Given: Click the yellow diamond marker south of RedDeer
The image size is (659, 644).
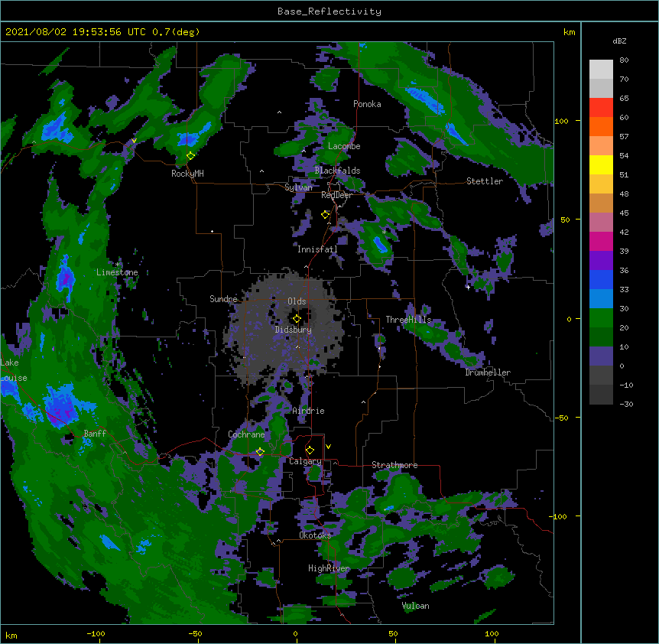Looking at the screenshot, I should click(325, 215).
